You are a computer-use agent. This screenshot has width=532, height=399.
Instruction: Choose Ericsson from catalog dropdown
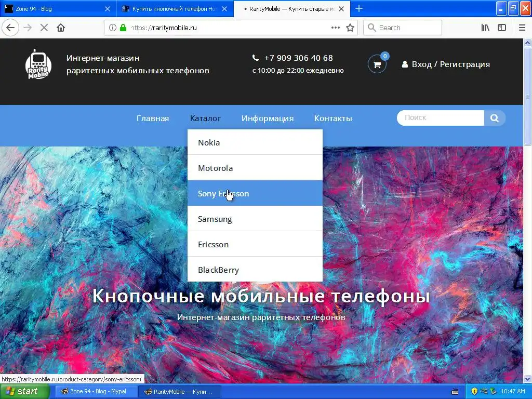click(x=255, y=244)
